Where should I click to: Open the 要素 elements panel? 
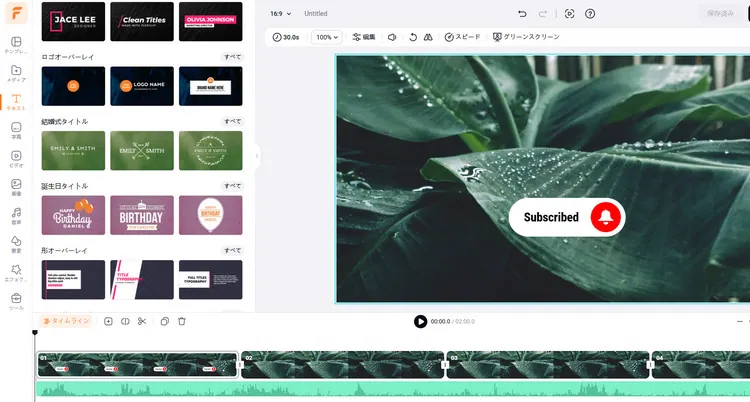coord(16,245)
